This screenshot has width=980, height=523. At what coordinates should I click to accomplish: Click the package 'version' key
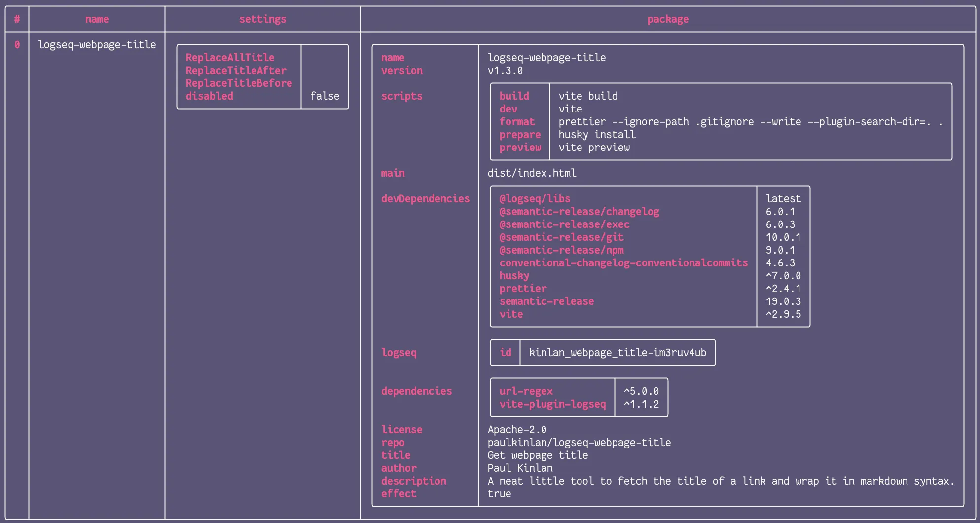click(401, 71)
